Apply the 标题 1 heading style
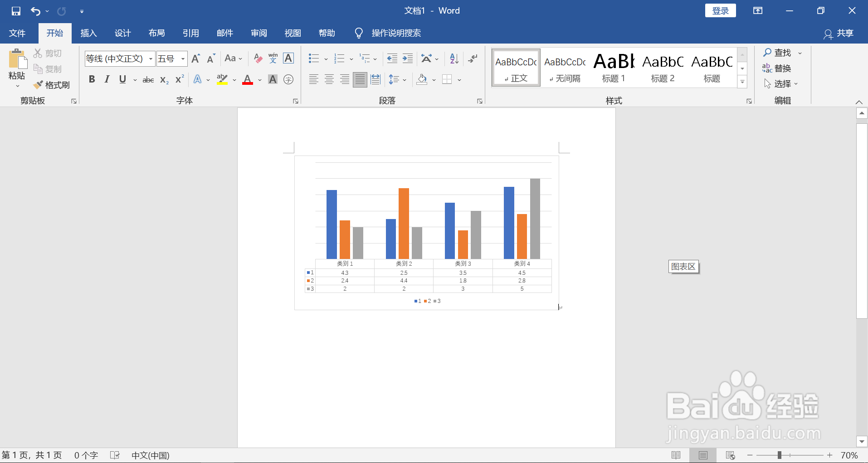 (614, 68)
